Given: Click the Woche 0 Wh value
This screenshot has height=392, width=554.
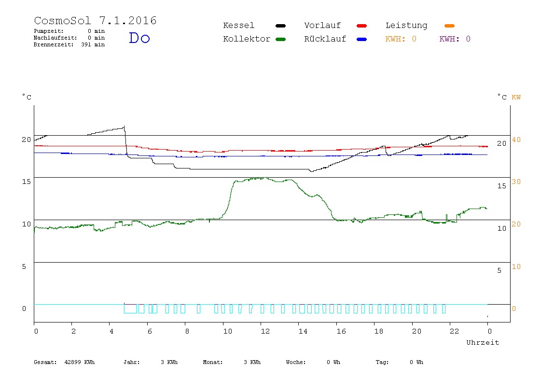Looking at the screenshot, I should tap(313, 362).
